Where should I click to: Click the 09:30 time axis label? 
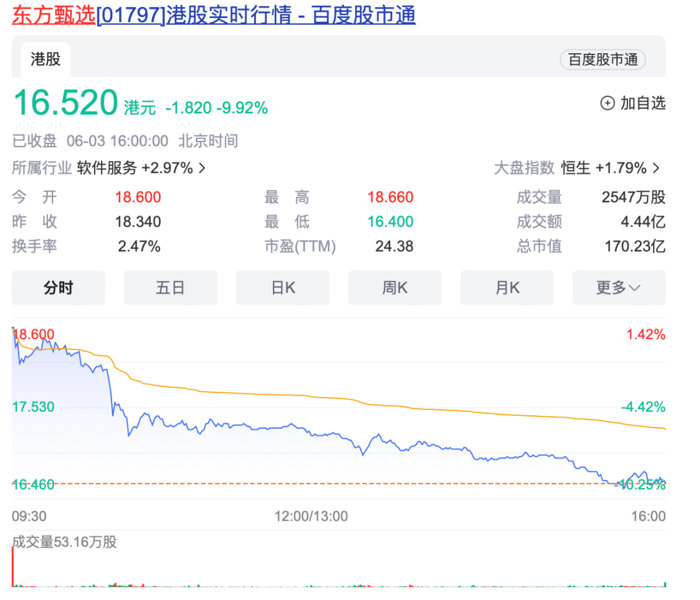tap(29, 516)
